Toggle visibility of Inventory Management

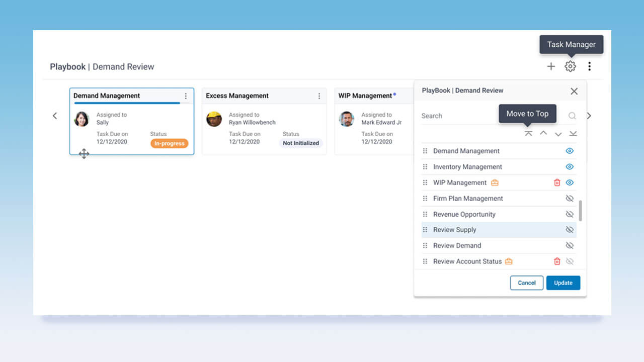tap(570, 167)
